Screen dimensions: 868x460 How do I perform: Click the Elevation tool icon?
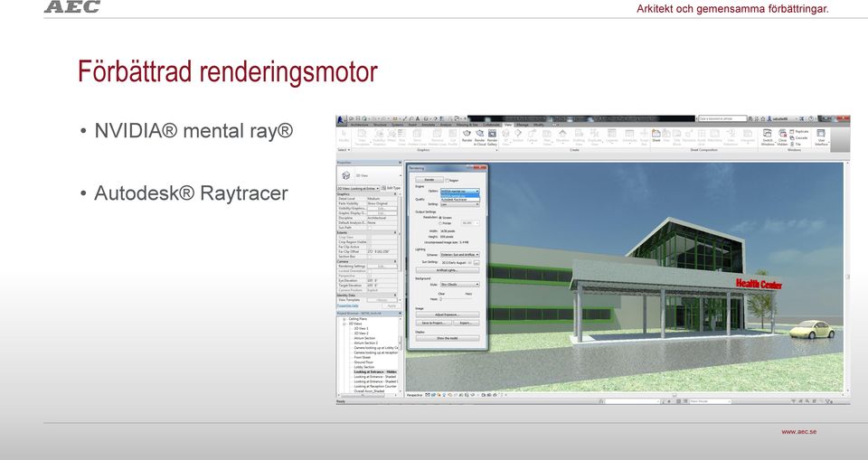562,134
